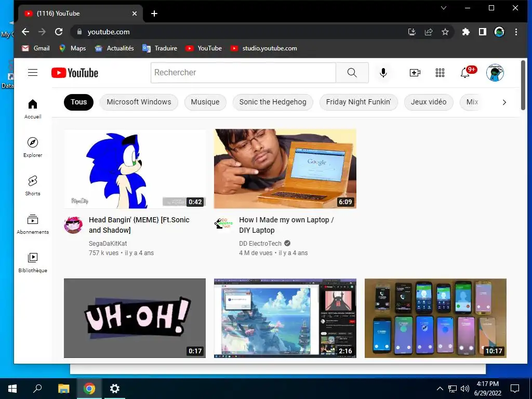Go to Accueil in sidebar

[33, 109]
